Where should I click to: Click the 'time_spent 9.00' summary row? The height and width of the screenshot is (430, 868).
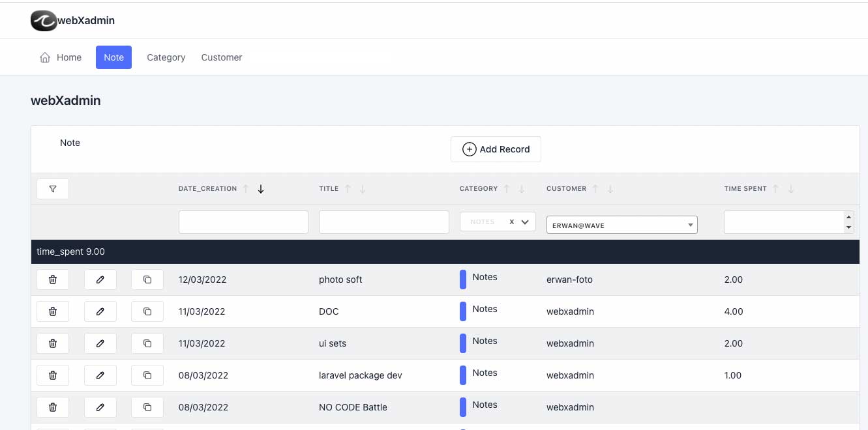[x=445, y=251]
